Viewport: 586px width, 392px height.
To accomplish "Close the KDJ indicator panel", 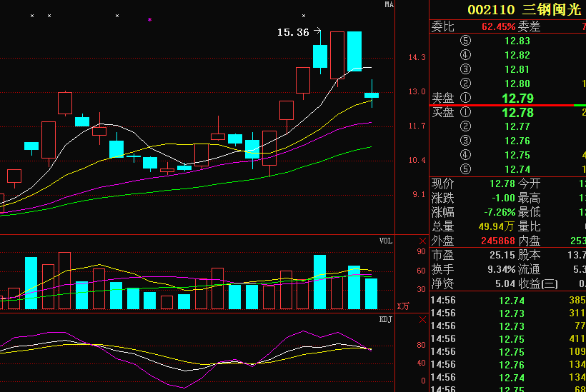I will click(422, 320).
